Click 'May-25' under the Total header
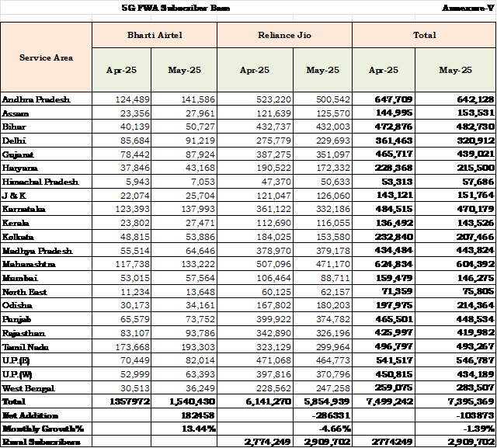The image size is (497, 448). (456, 70)
